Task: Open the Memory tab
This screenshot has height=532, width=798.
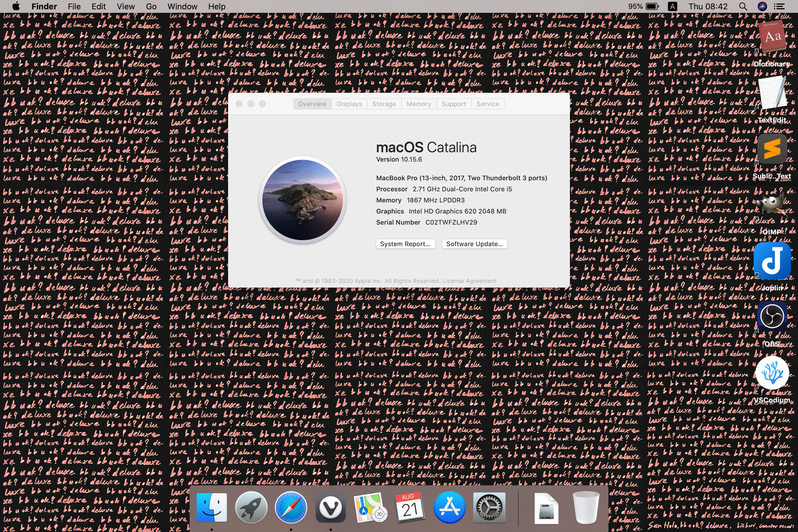Action: click(x=419, y=104)
